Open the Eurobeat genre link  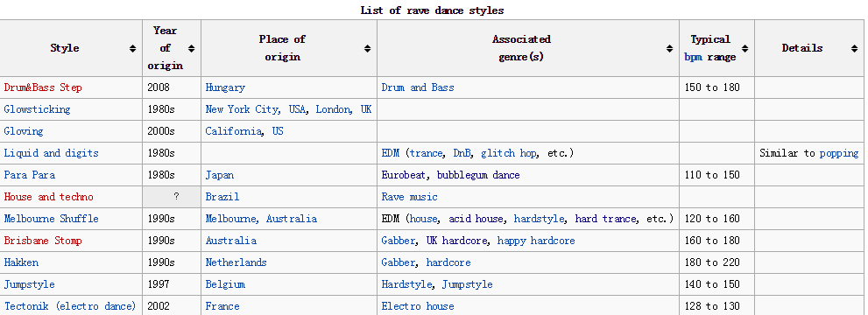(x=404, y=175)
